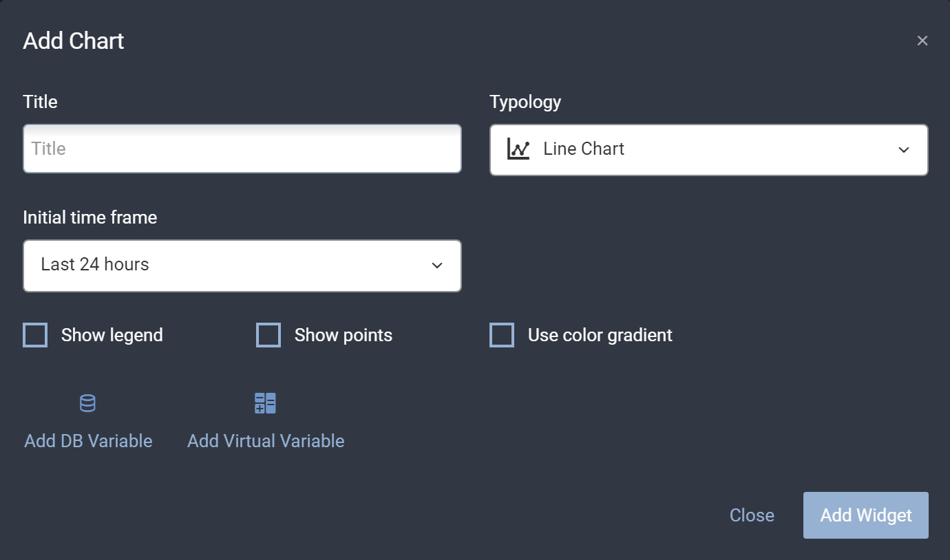Focus the Title text input field
This screenshot has height=560, width=950.
[x=242, y=149]
